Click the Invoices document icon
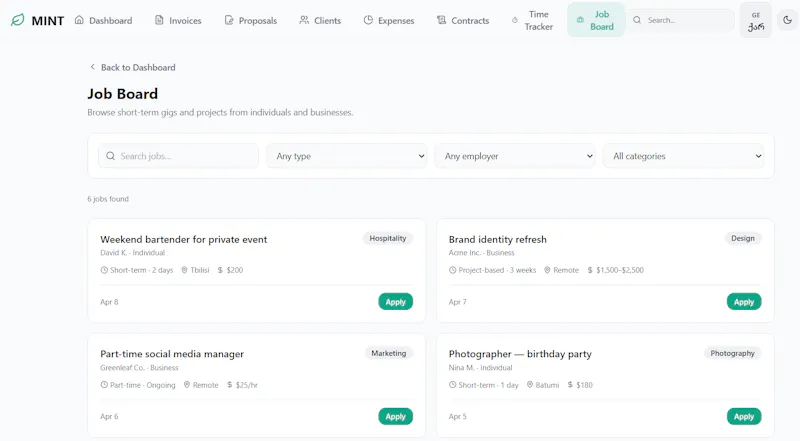The height and width of the screenshot is (441, 800). pos(159,20)
